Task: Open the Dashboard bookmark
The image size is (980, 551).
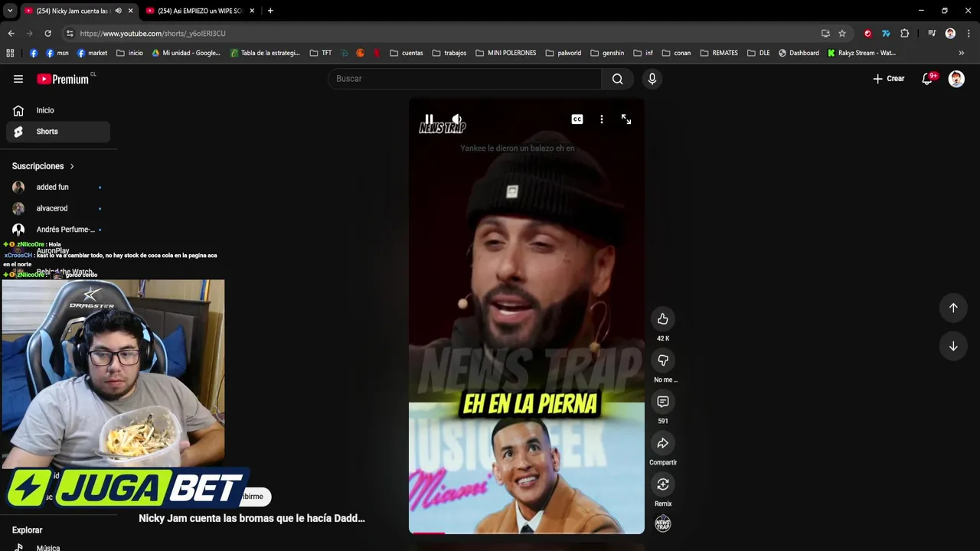Action: click(x=799, y=53)
